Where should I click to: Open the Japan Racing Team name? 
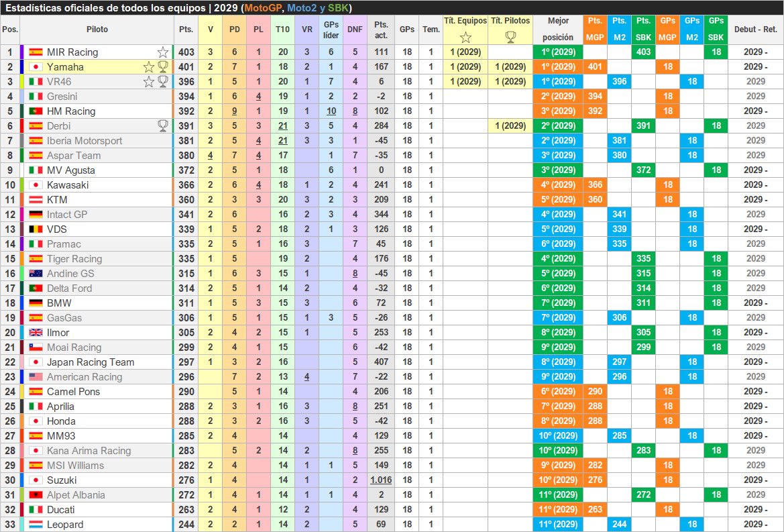pyautogui.click(x=91, y=362)
